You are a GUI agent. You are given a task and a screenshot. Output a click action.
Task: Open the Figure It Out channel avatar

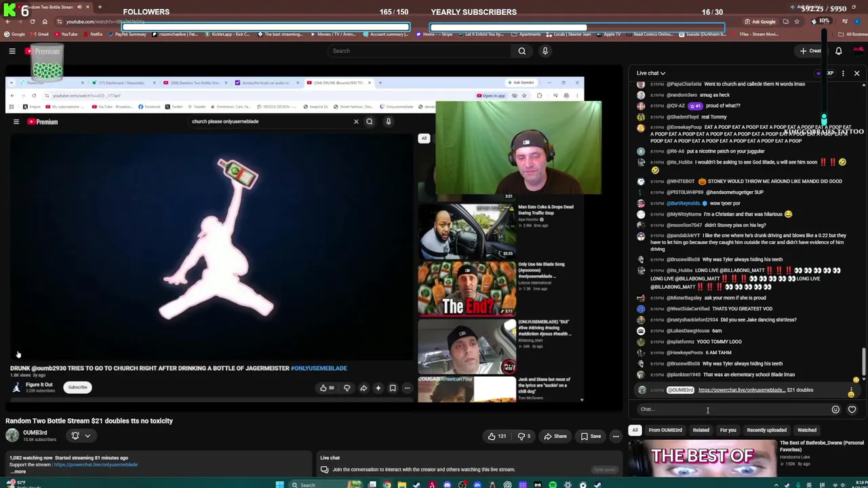coord(16,387)
